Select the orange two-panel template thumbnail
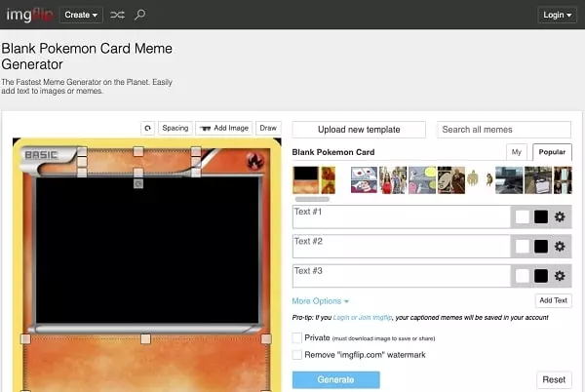 click(329, 180)
